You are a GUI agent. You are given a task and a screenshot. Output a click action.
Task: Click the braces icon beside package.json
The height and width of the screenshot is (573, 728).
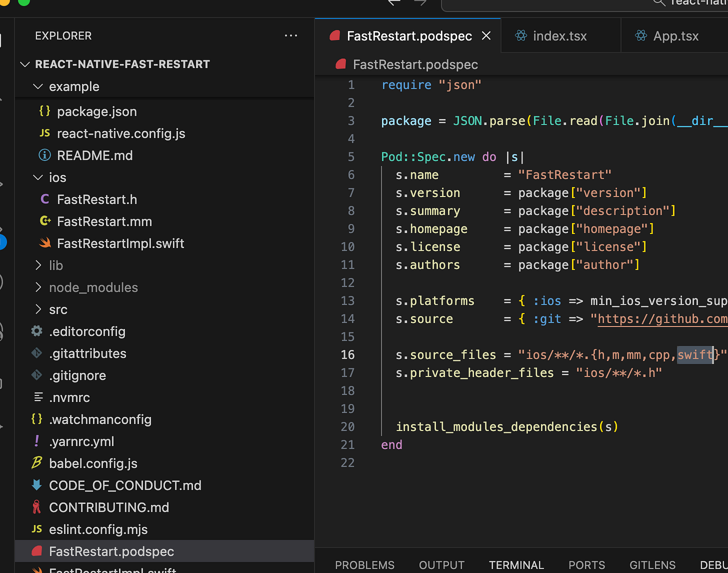(45, 111)
